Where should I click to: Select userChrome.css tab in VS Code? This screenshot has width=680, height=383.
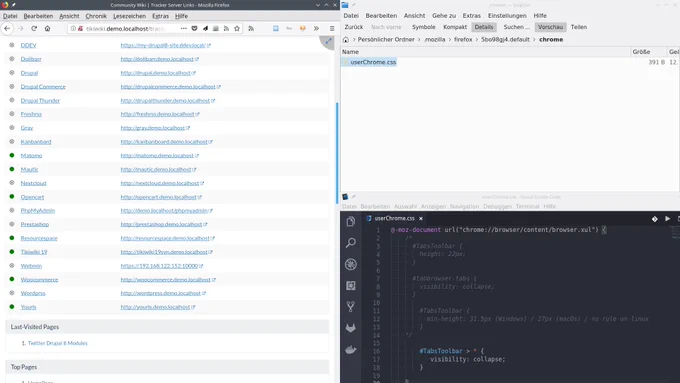394,219
